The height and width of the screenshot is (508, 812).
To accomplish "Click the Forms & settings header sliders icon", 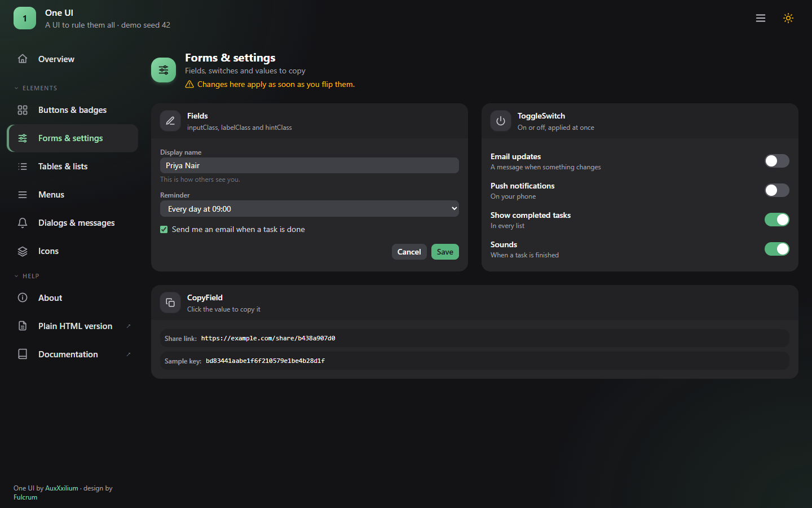I will tap(164, 70).
